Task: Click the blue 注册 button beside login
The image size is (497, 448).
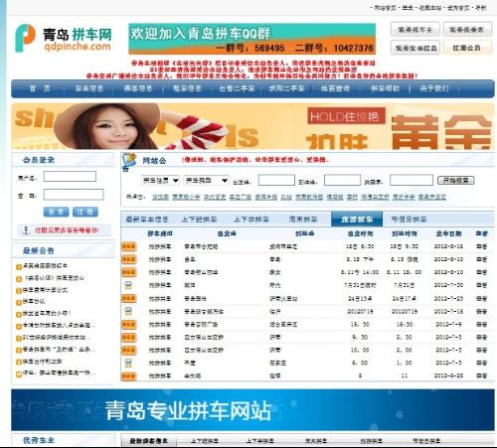Action: point(85,212)
